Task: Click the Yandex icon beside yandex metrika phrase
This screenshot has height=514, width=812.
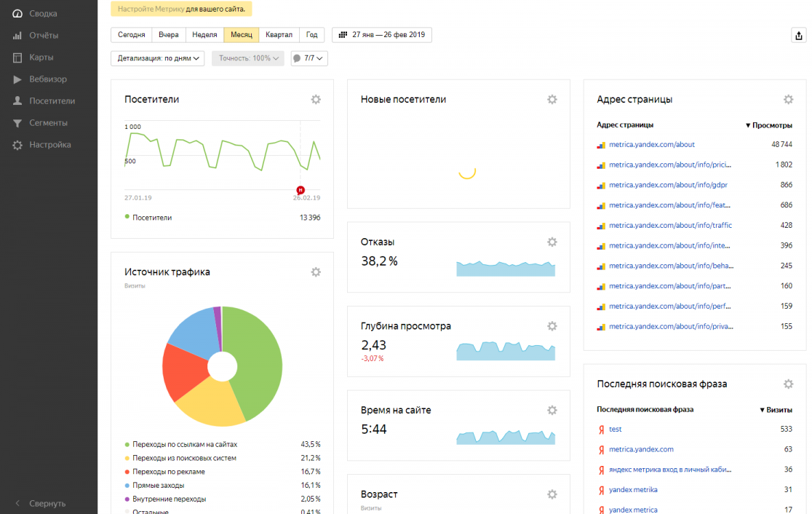Action: point(601,490)
